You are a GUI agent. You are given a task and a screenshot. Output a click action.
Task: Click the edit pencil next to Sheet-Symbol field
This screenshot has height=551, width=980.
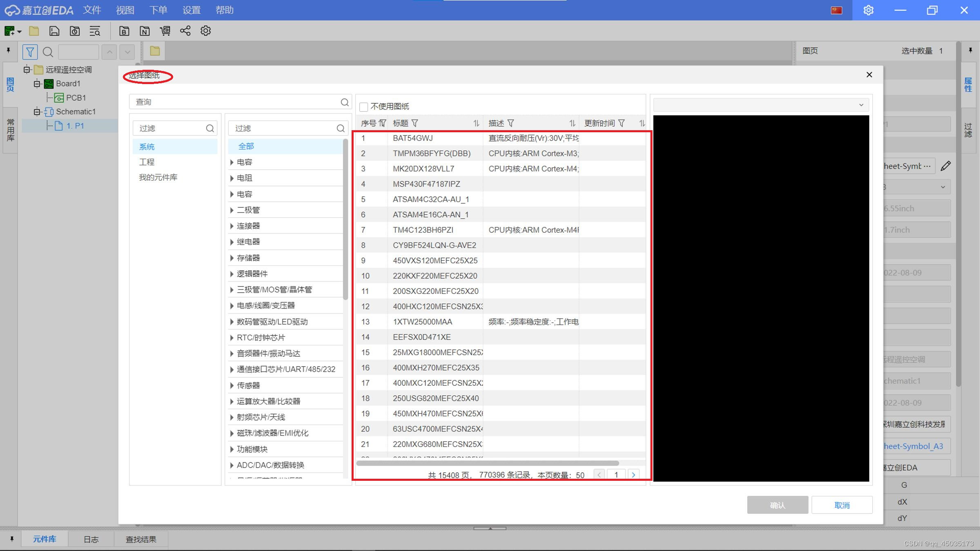[946, 166]
